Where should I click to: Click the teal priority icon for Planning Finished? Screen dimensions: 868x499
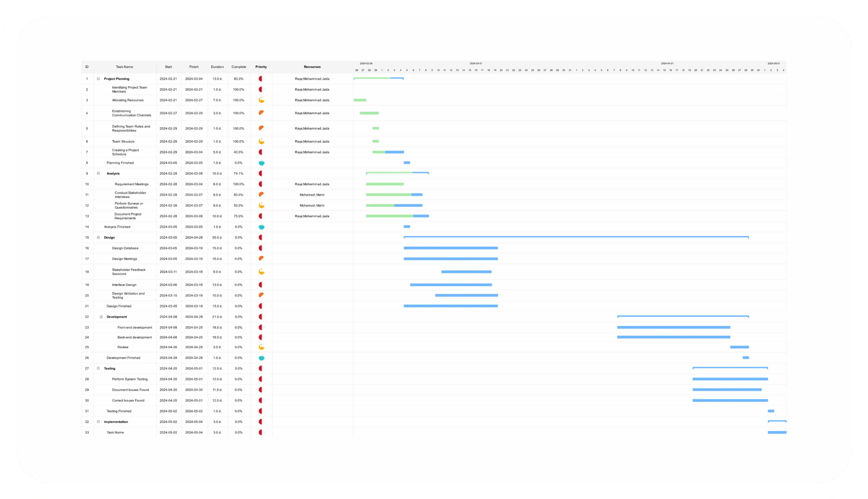click(261, 163)
